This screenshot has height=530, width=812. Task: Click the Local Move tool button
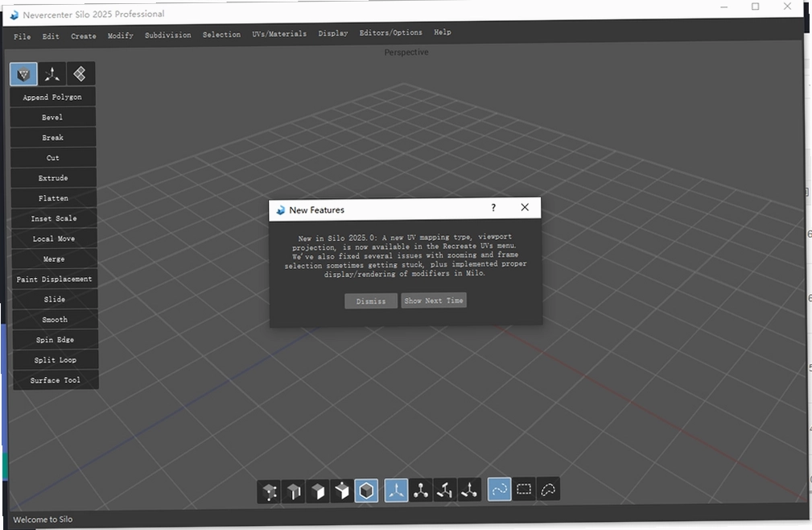54,238
